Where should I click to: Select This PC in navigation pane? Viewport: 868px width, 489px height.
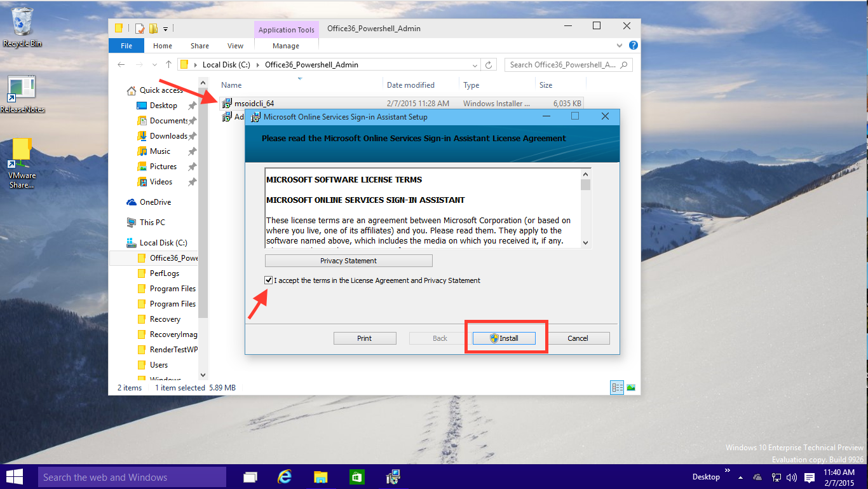(x=152, y=223)
